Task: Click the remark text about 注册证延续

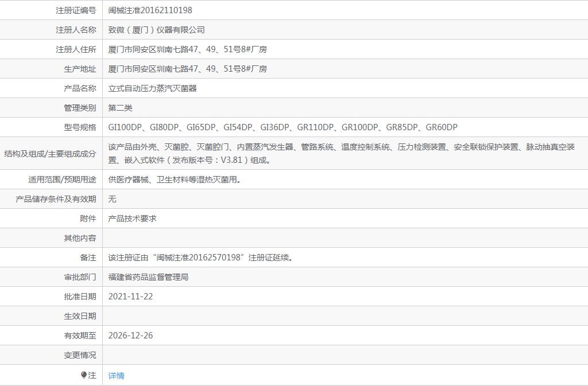Action: (x=201, y=258)
